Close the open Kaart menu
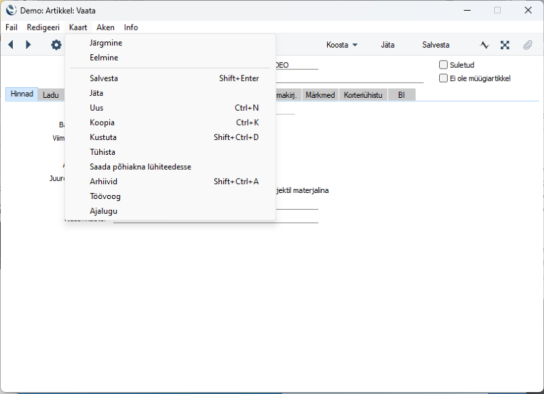The height and width of the screenshot is (394, 545). pyautogui.click(x=78, y=27)
